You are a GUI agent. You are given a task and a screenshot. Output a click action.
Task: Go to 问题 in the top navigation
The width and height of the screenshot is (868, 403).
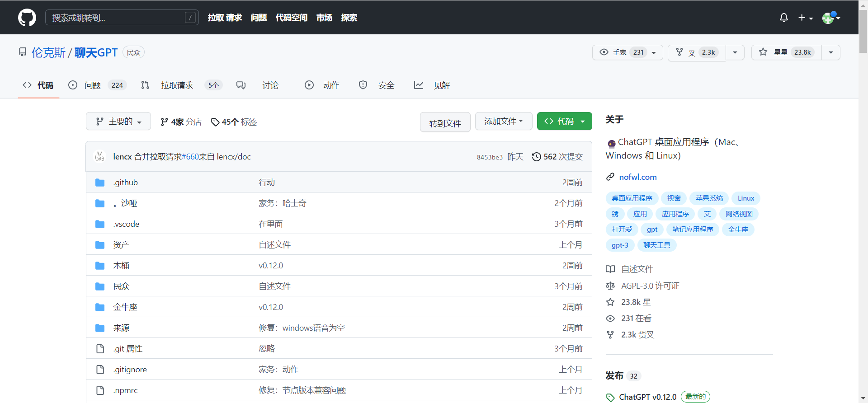click(x=259, y=18)
